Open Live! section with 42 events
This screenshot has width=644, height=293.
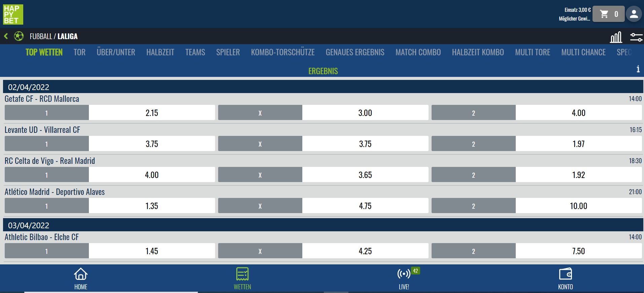point(404,279)
